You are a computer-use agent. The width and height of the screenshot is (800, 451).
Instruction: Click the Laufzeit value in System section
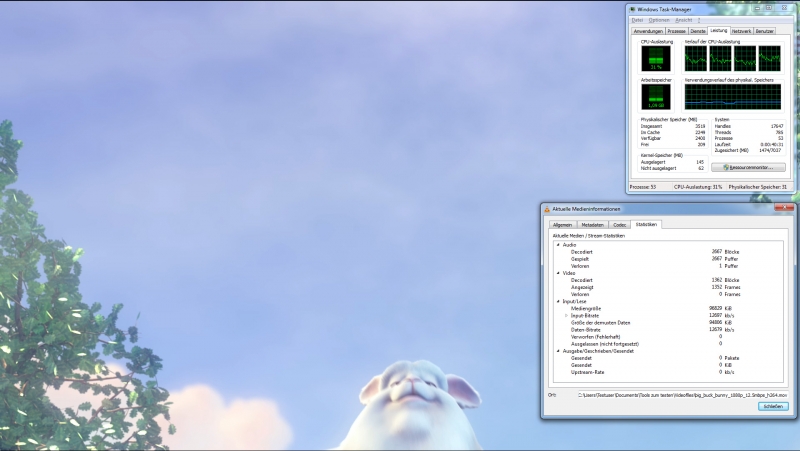[772, 144]
